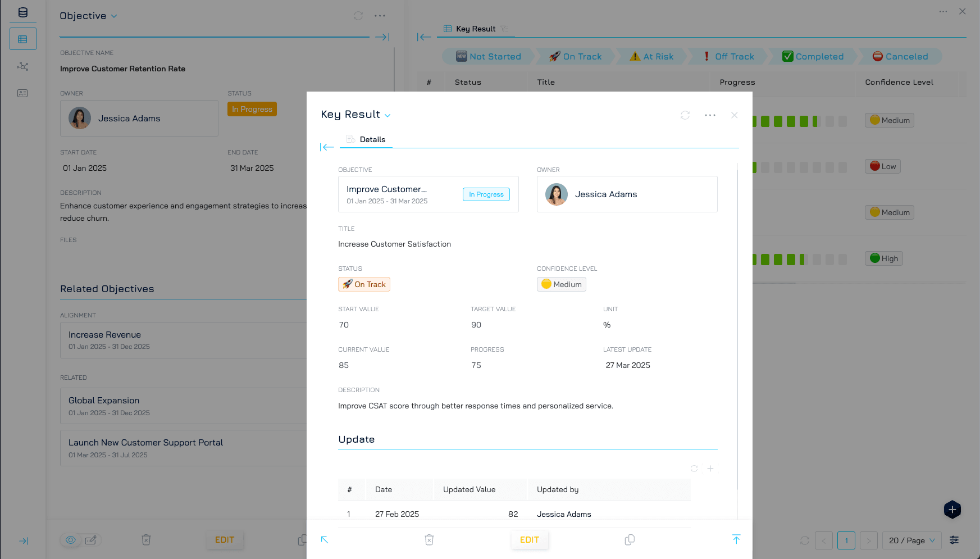Delete the Objective via trash icon
The image size is (980, 559).
coord(146,540)
